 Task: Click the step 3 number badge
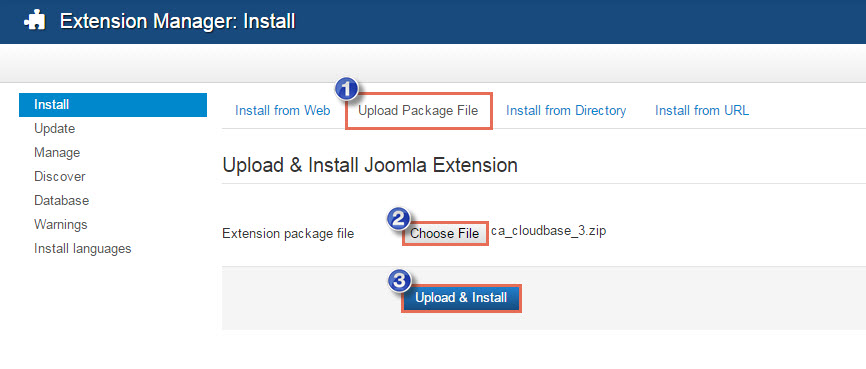tap(399, 281)
